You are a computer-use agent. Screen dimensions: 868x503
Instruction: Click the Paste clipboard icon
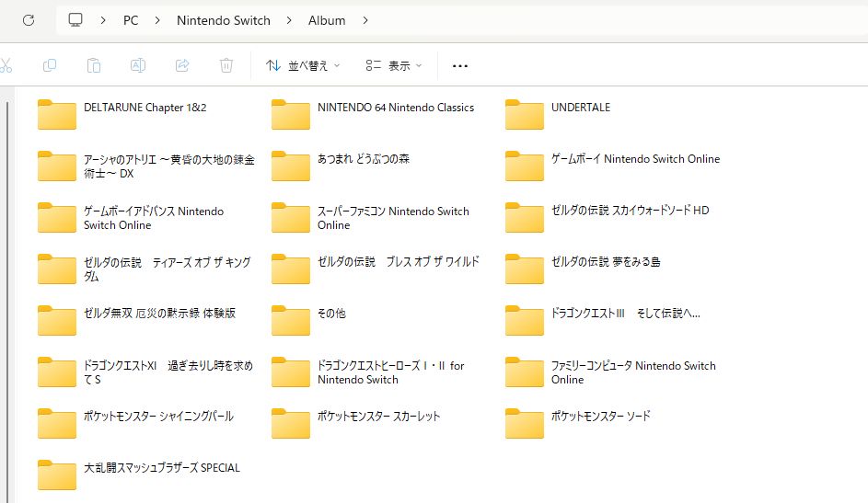click(x=94, y=65)
